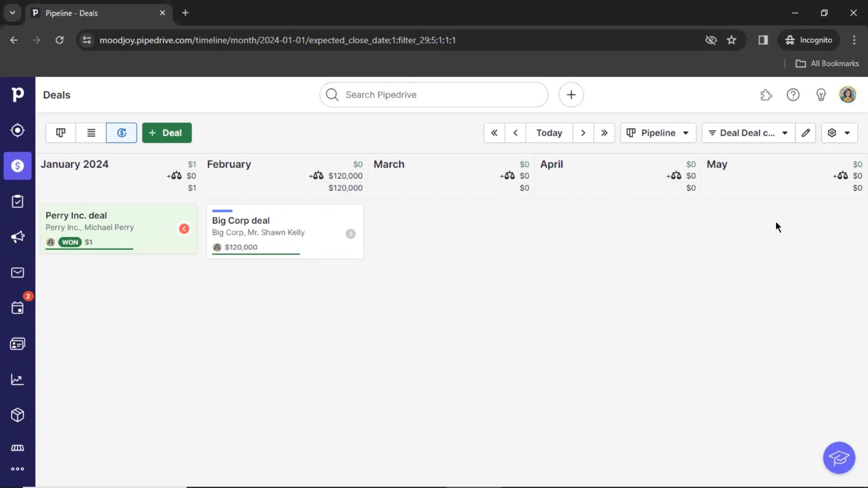Add a new Deal with plus button
The image size is (868, 488).
pyautogui.click(x=166, y=133)
